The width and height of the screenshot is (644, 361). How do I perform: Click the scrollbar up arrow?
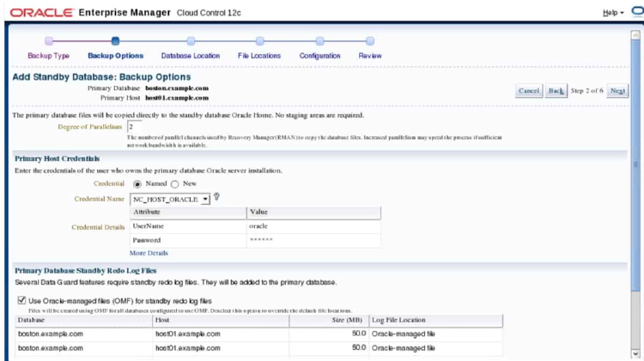click(x=635, y=35)
